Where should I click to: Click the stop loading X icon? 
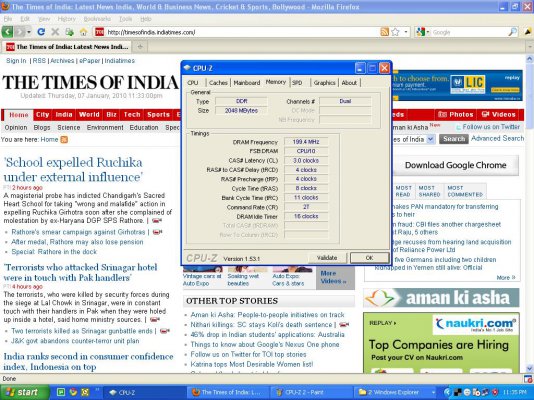pos(55,32)
